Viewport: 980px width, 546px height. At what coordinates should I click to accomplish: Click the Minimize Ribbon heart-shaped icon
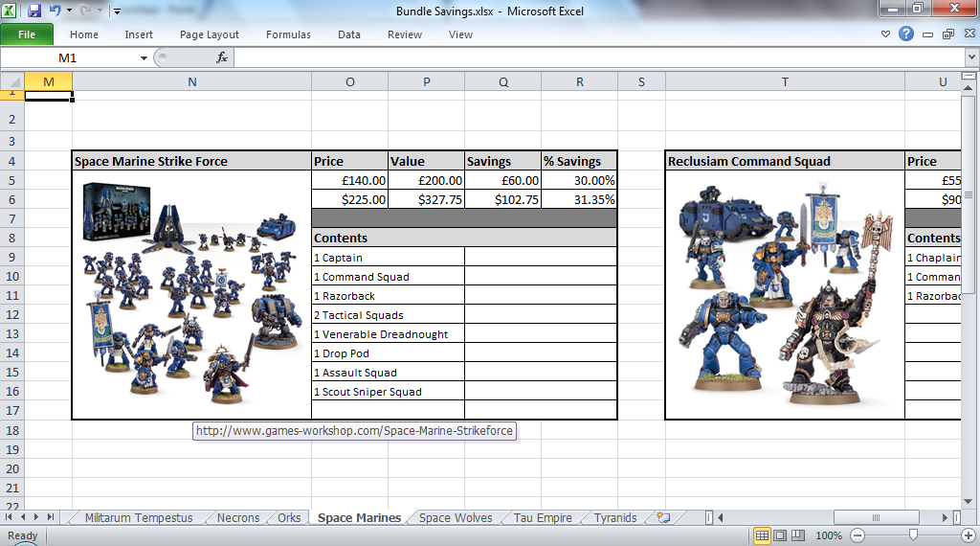(x=885, y=34)
